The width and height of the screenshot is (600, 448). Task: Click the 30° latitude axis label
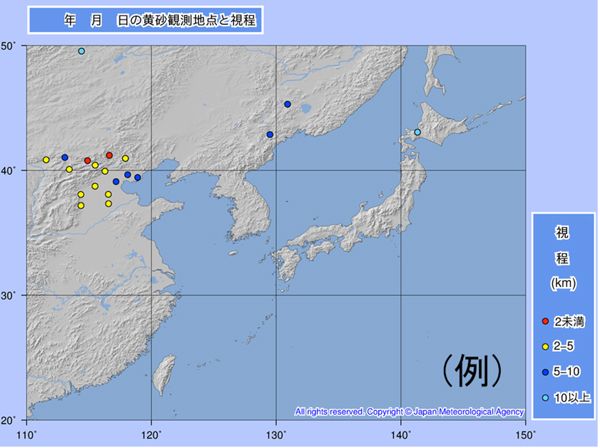(x=8, y=296)
